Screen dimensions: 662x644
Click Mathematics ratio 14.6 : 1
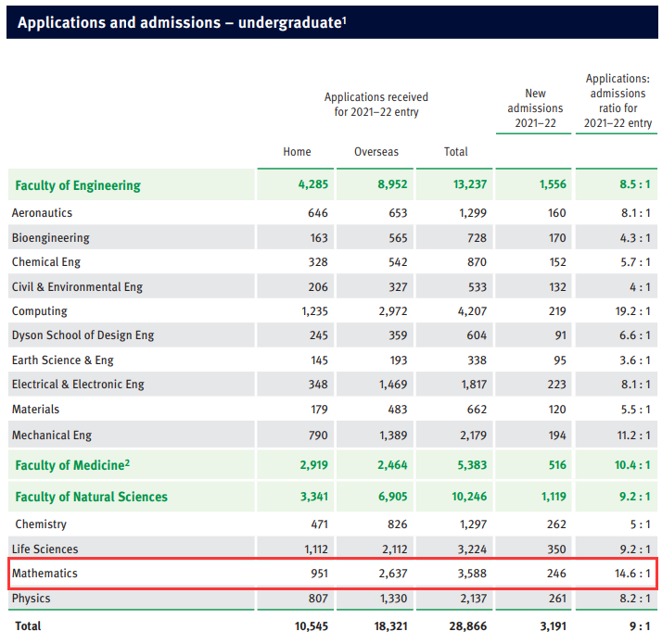click(633, 574)
